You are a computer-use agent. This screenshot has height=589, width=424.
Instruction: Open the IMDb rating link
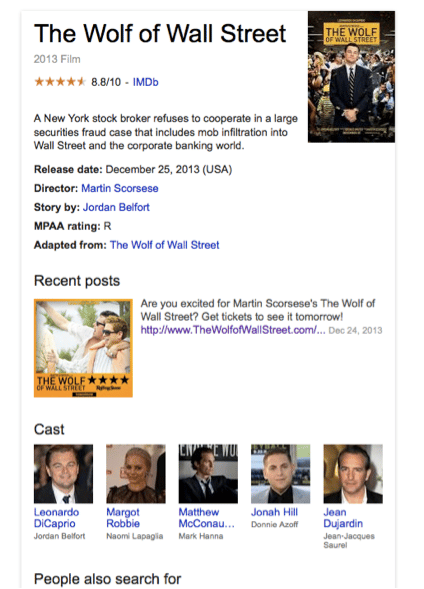145,82
